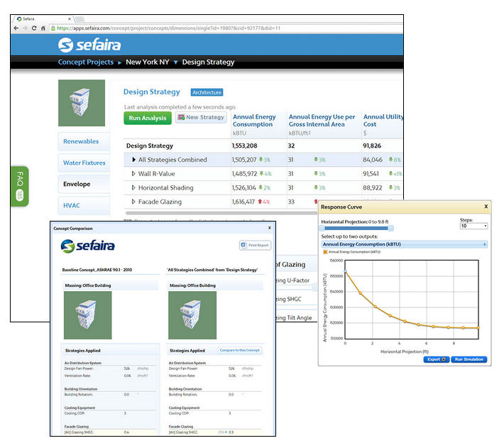Viewport: 504px width, 448px height.
Task: Close the Response Curve dialog
Action: (486, 207)
